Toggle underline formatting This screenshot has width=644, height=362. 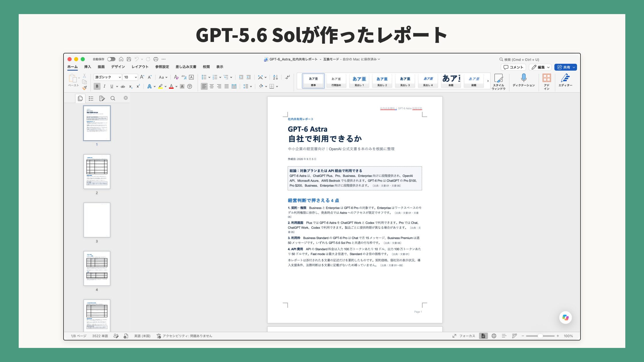(x=112, y=86)
